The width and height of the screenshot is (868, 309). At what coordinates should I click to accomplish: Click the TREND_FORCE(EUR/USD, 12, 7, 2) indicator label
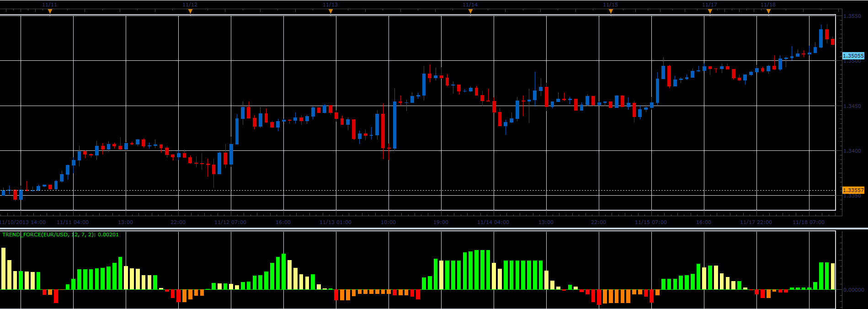[60, 234]
